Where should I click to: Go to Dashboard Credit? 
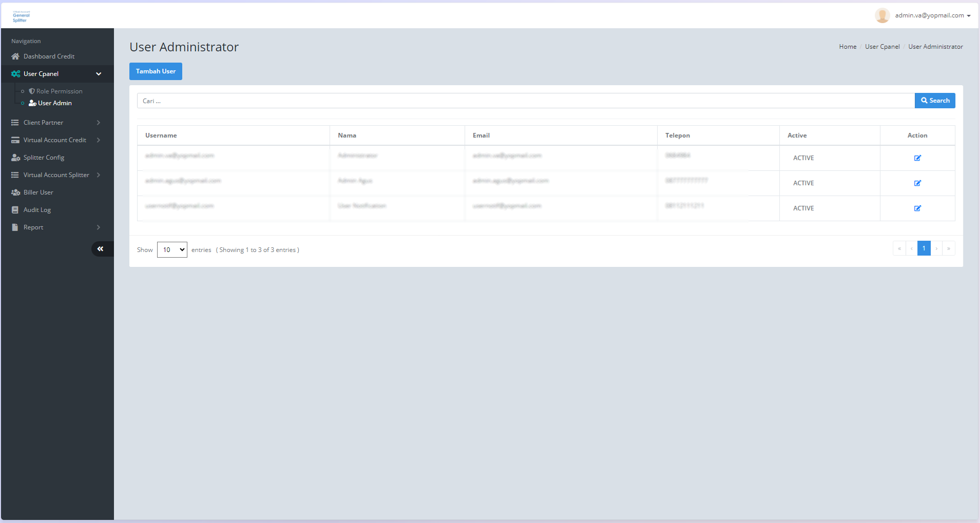pyautogui.click(x=49, y=56)
